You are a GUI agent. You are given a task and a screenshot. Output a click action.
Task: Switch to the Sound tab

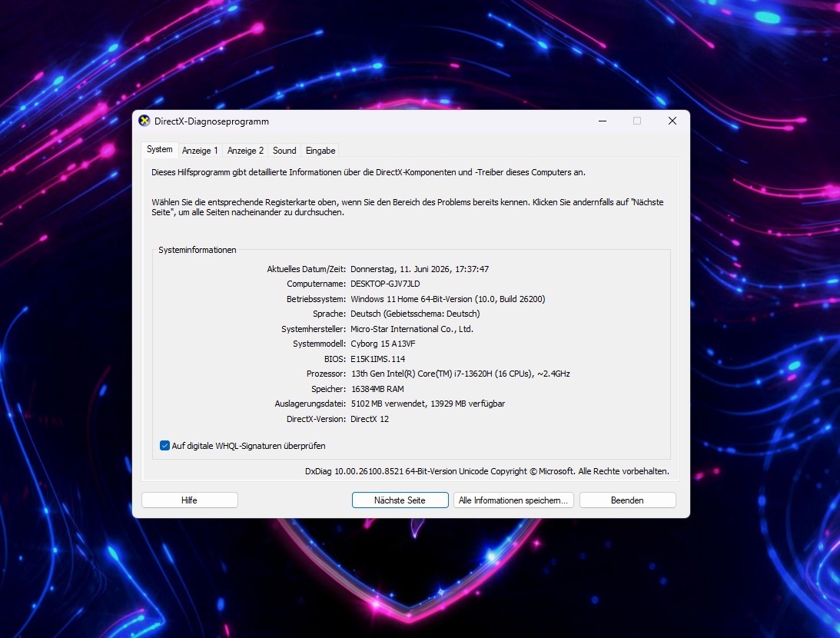(284, 151)
